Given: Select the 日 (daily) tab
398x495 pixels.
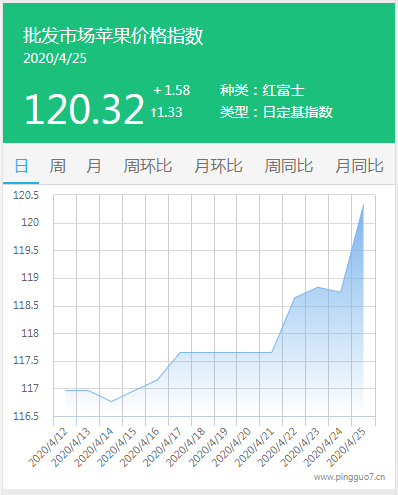Looking at the screenshot, I should click(x=21, y=166).
